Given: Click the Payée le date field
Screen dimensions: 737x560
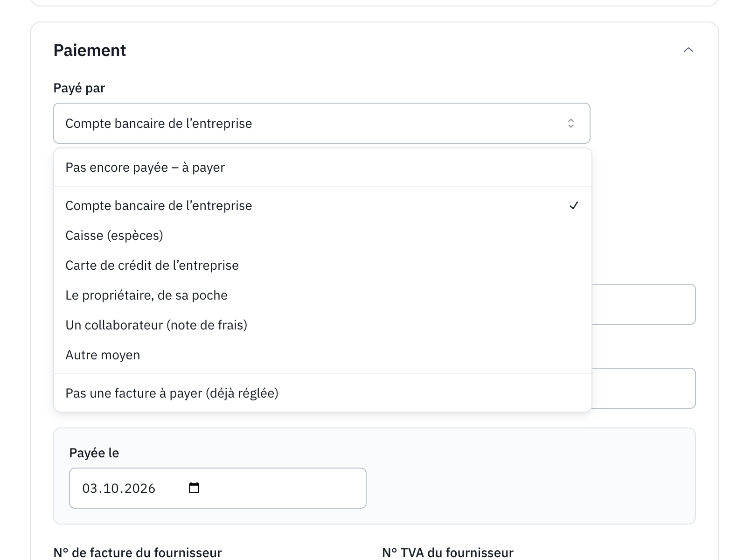Looking at the screenshot, I should pyautogui.click(x=218, y=488).
